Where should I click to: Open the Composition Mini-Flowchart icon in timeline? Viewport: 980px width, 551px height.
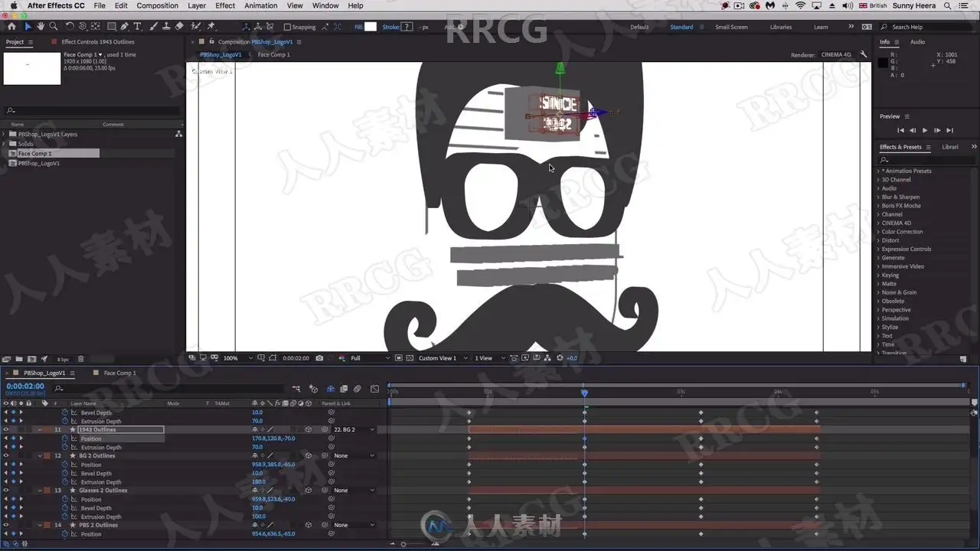click(x=295, y=389)
